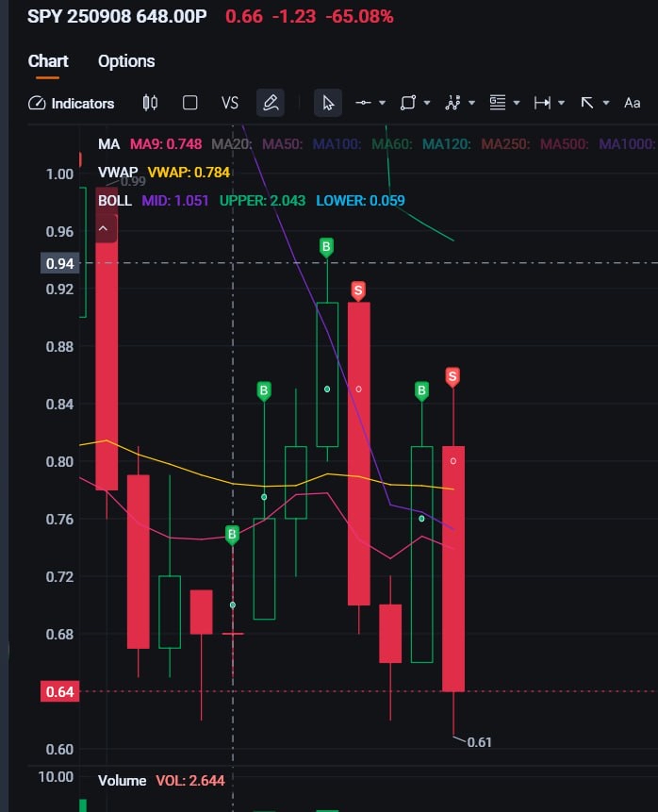Screen dimensions: 658x812
Task: Click the MA50 legend entry
Action: pyautogui.click(x=282, y=144)
